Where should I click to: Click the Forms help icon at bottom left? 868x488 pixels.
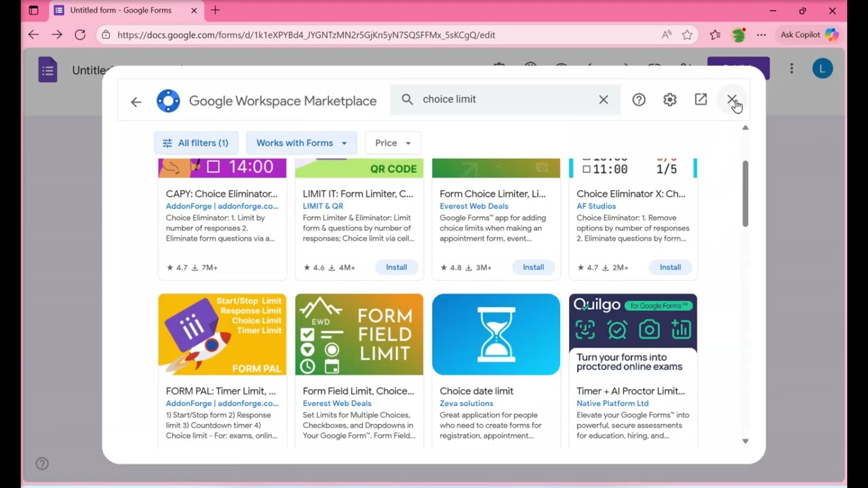pos(42,464)
